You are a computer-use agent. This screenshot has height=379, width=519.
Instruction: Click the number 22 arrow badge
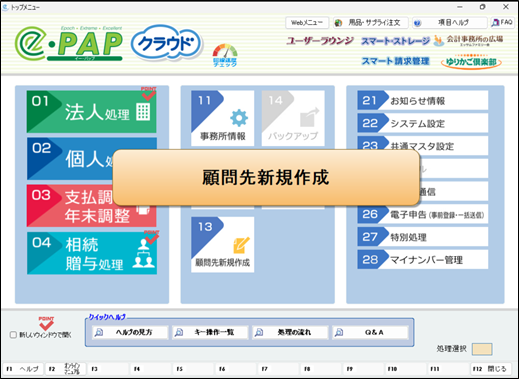click(x=373, y=123)
